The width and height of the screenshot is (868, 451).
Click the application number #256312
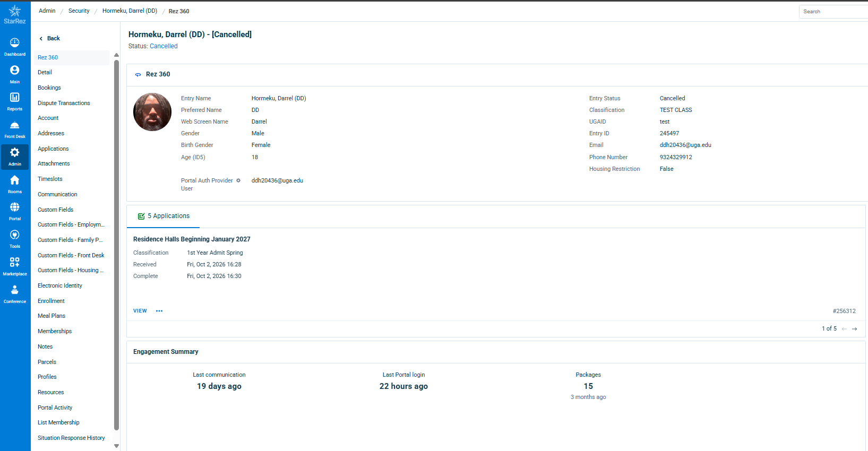[x=844, y=311]
